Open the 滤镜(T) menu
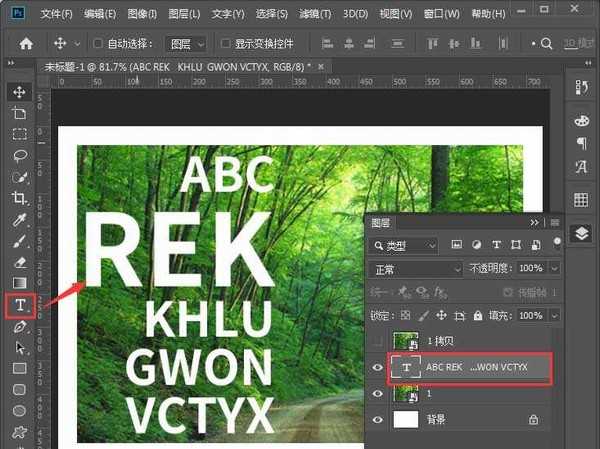The image size is (600, 449). pos(316,15)
